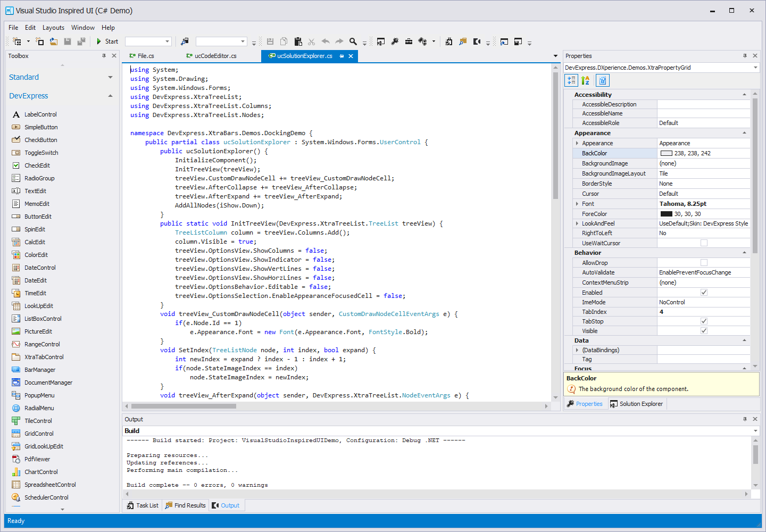
Task: Click the magnifying glass search icon in toolbar
Action: (352, 41)
